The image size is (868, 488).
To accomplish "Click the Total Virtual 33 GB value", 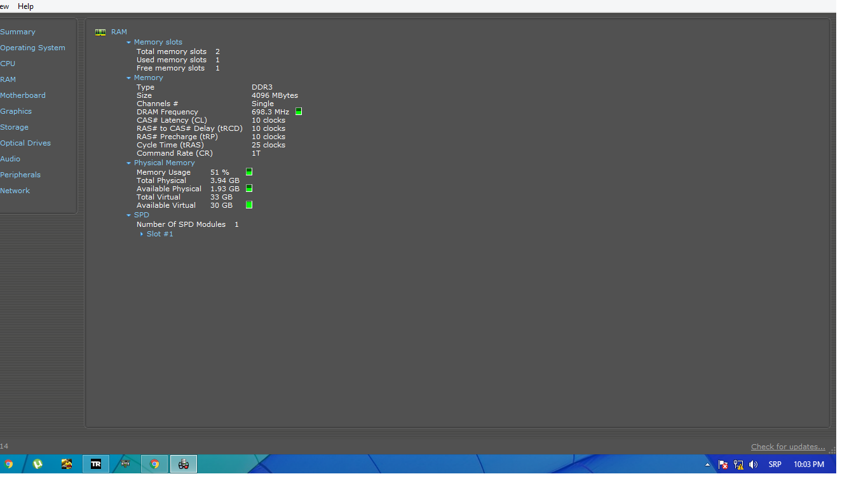I will tap(221, 197).
